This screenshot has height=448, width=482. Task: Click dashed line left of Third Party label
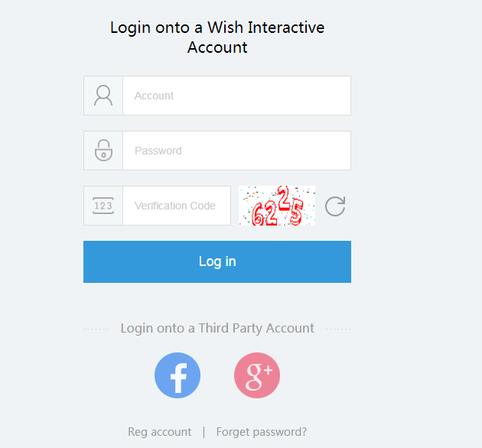point(96,329)
